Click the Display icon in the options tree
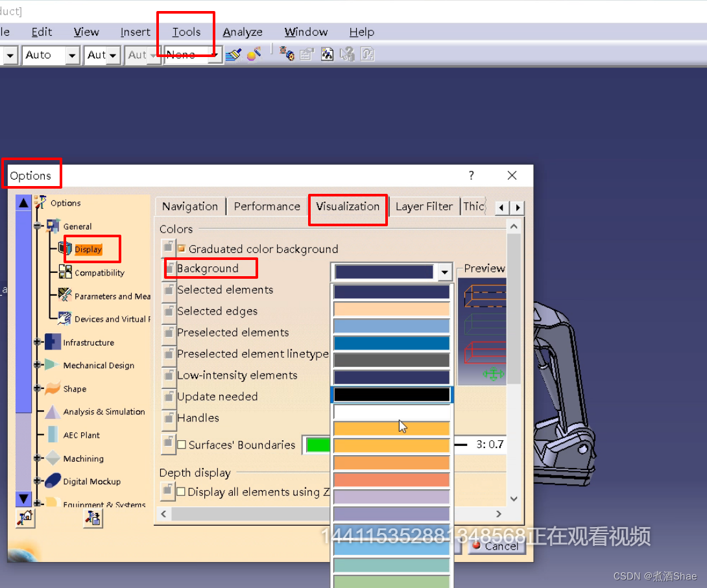Image resolution: width=707 pixels, height=588 pixels. [x=66, y=249]
